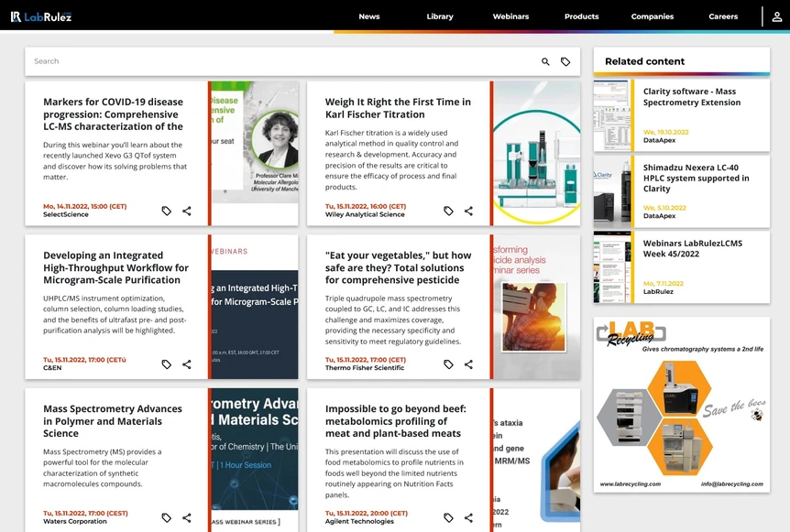Share the beyond beef metabolomics webinar
The height and width of the screenshot is (532, 790).
click(468, 518)
